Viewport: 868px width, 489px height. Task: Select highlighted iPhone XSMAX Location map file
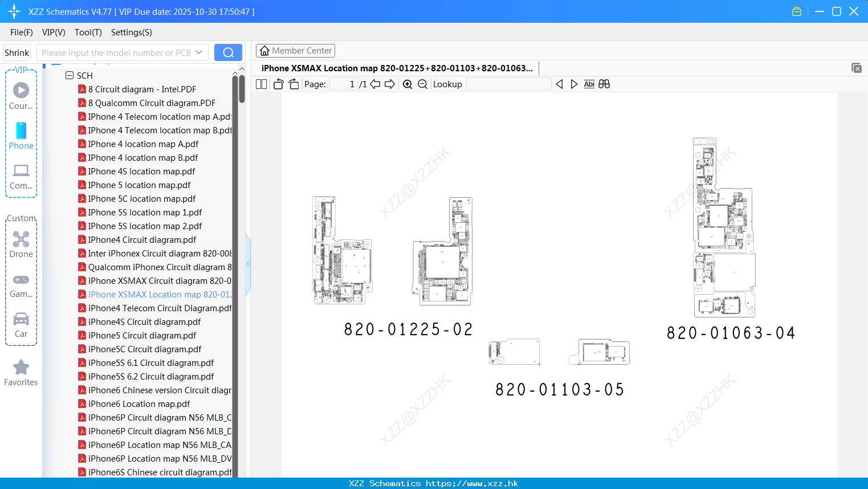click(x=154, y=295)
